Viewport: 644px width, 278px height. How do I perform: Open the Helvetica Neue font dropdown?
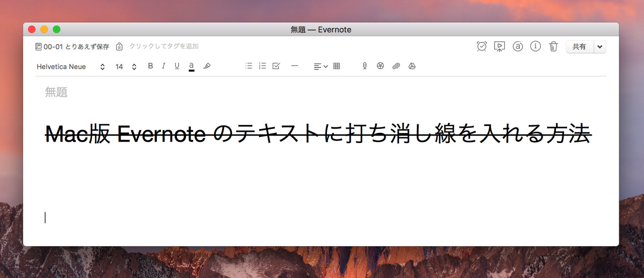pyautogui.click(x=71, y=66)
